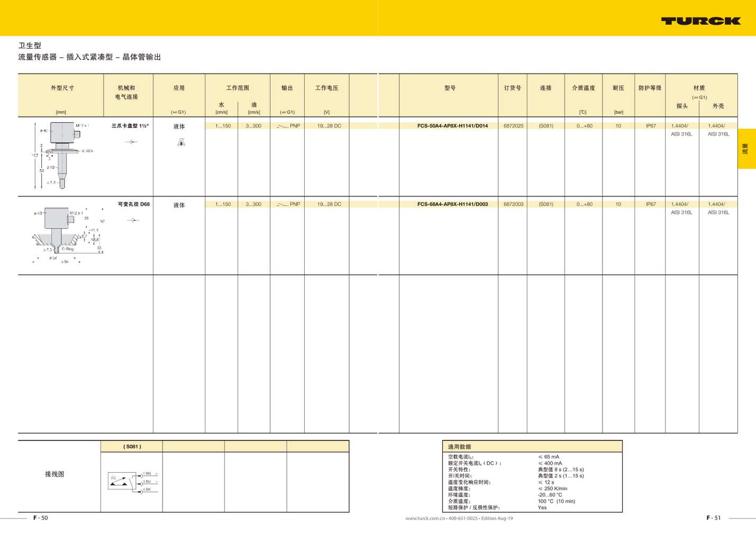Screen dimensions: 756x534
Task: Click the connector symbol under 可变孔径 D68
Action: point(133,220)
